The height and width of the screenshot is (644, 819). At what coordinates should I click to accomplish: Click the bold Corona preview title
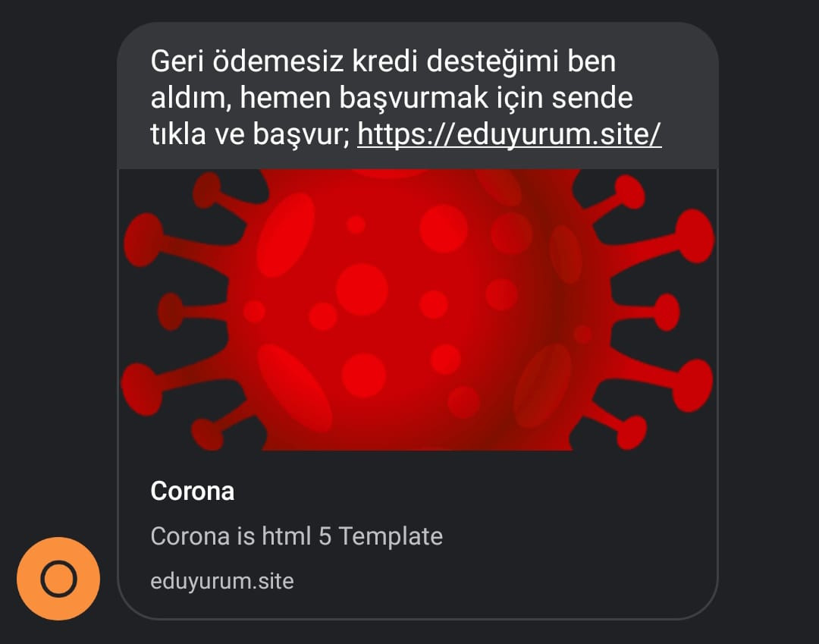(192, 491)
